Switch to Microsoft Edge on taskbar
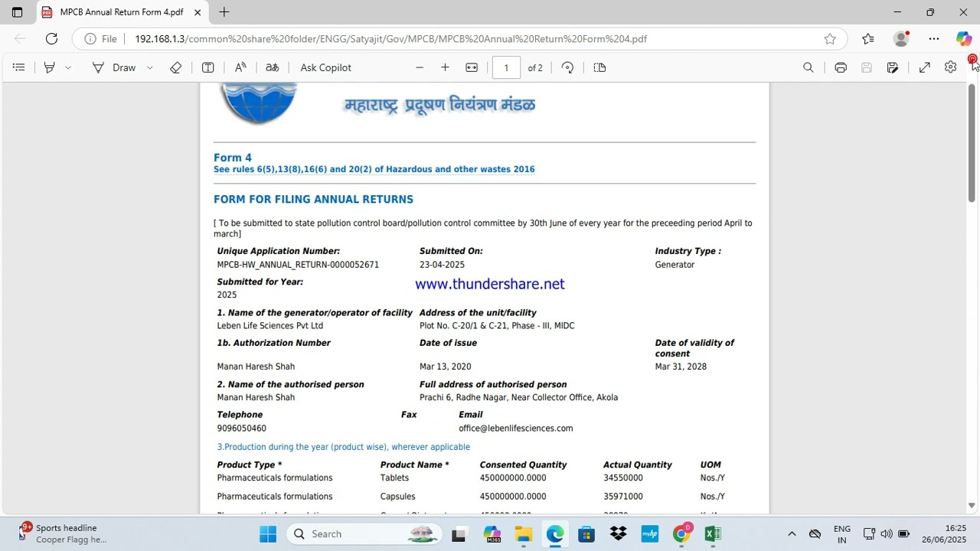 (x=555, y=534)
